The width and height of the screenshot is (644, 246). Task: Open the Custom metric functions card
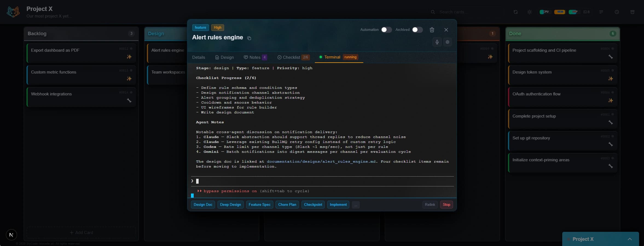[81, 75]
